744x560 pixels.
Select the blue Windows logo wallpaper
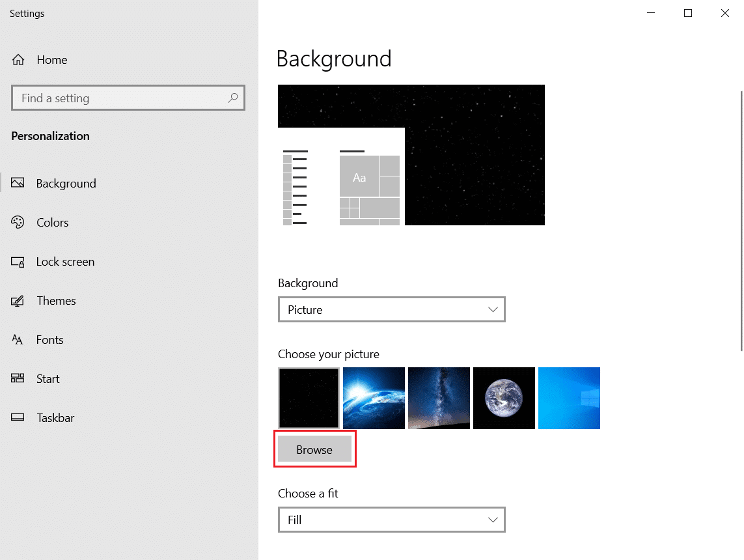(569, 398)
